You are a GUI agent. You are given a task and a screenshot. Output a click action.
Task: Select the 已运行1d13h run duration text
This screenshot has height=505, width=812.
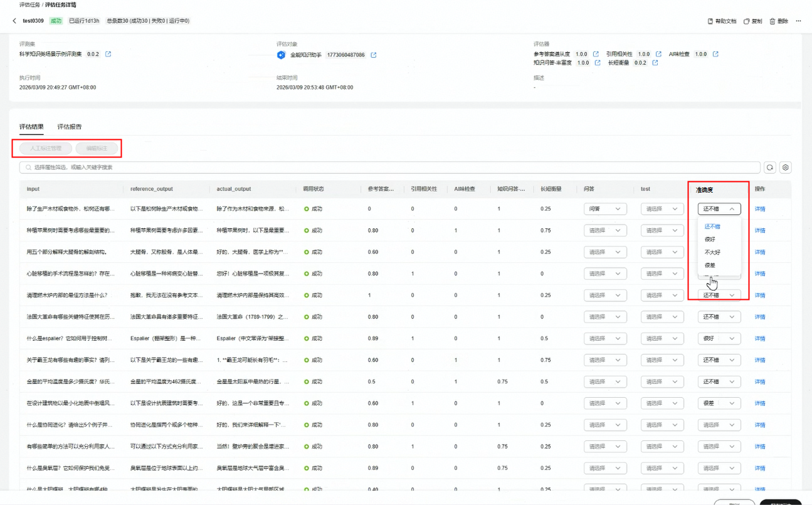84,21
